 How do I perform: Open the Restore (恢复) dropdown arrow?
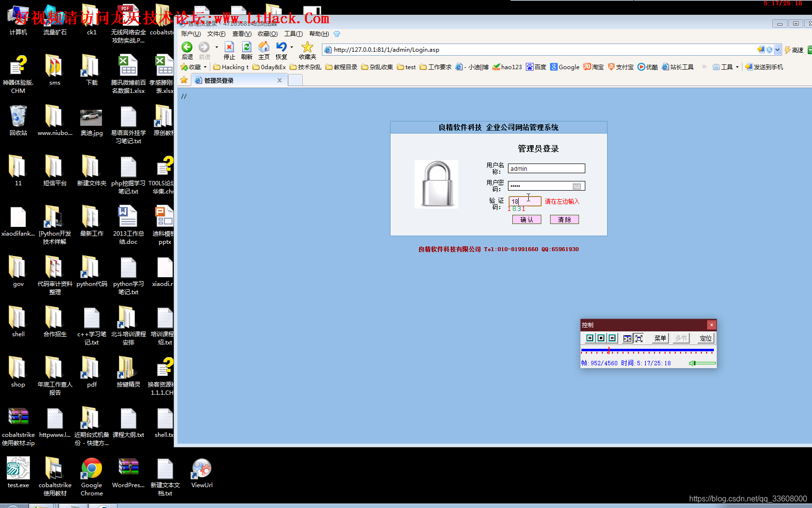(291, 47)
